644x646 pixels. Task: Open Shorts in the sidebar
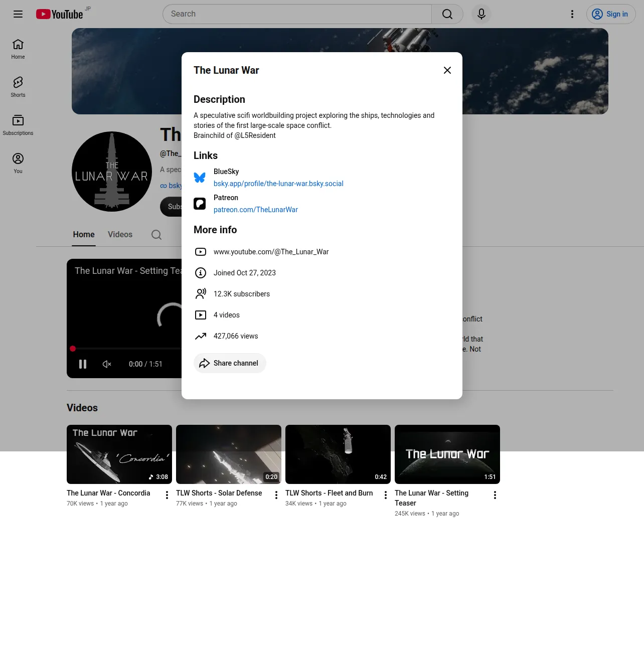18,87
